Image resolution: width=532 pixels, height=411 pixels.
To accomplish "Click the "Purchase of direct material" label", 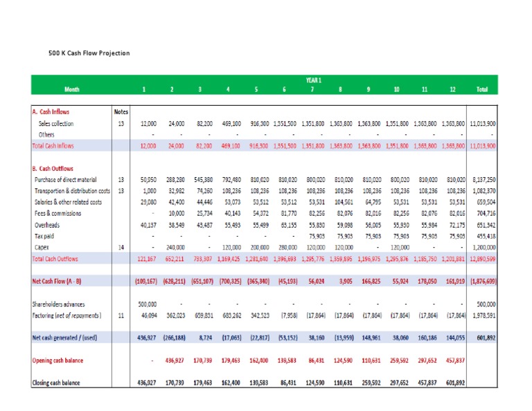I will click(x=66, y=180).
